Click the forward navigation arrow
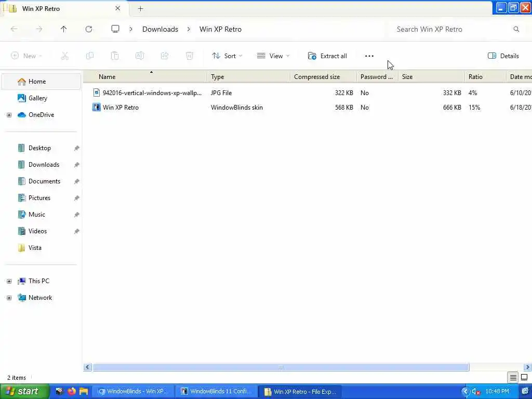This screenshot has height=399, width=532. (x=39, y=29)
